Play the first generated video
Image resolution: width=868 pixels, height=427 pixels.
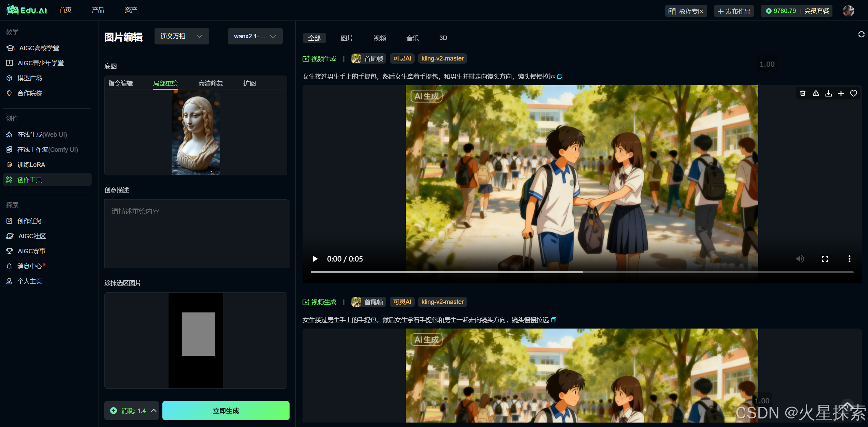[315, 259]
